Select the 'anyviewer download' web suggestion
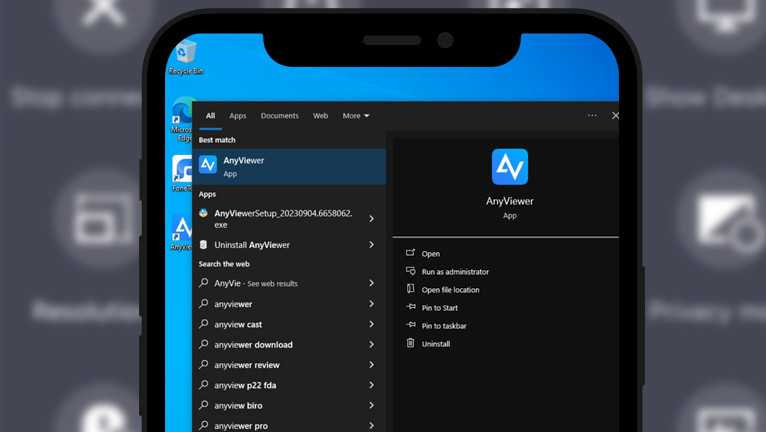766x432 pixels. click(289, 345)
